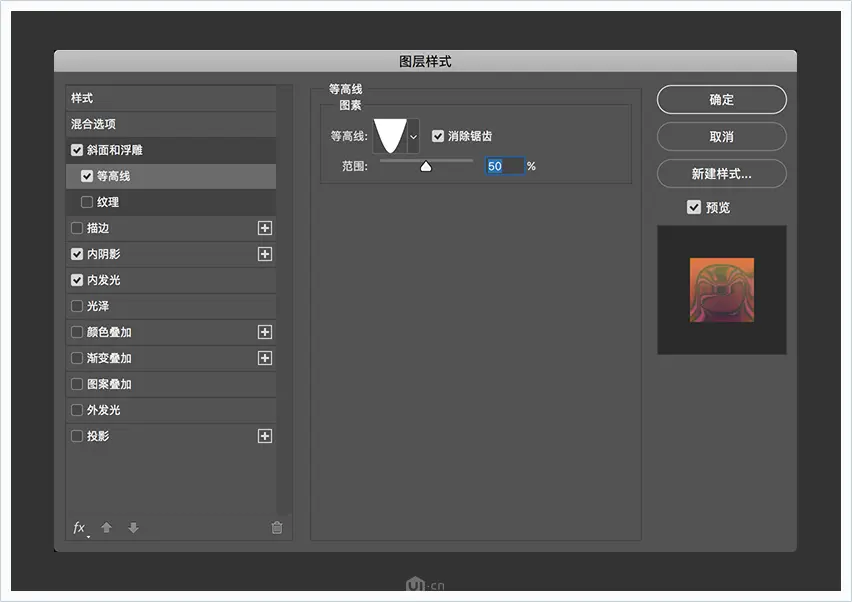Enable the 描边 checkbox
852x602 pixels.
point(77,228)
